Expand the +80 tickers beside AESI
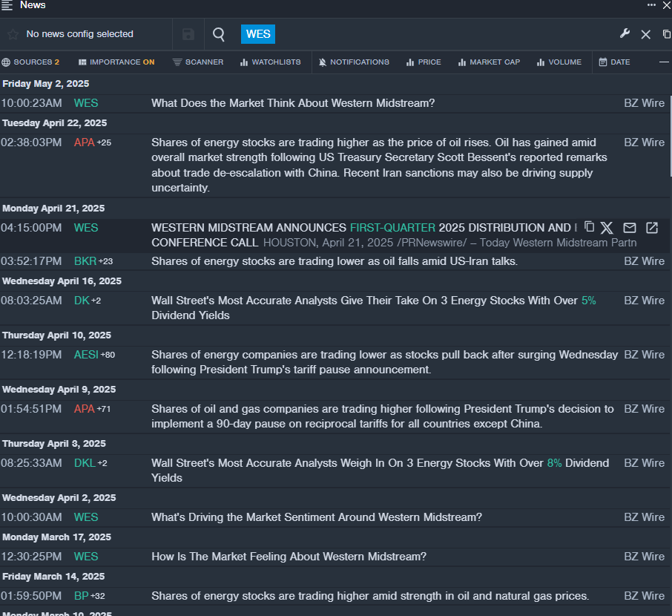 (108, 355)
